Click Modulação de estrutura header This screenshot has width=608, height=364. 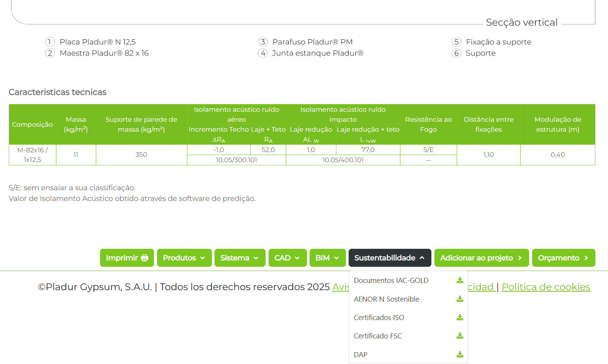[x=558, y=124]
